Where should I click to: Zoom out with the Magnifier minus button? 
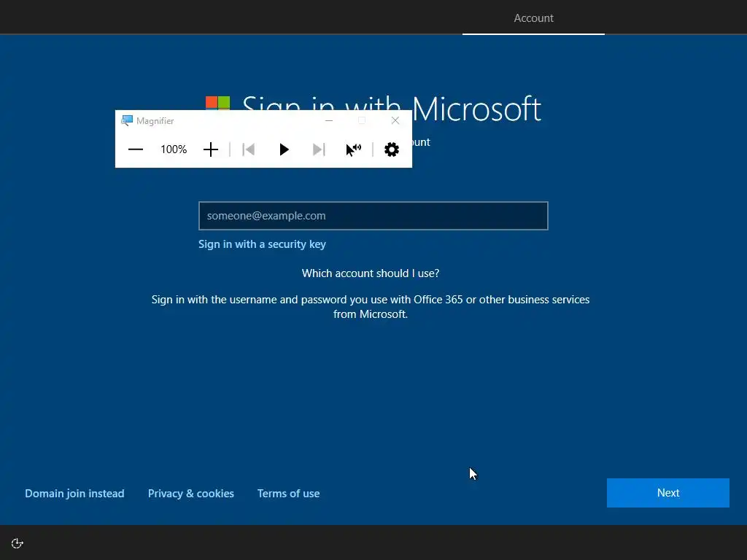136,149
